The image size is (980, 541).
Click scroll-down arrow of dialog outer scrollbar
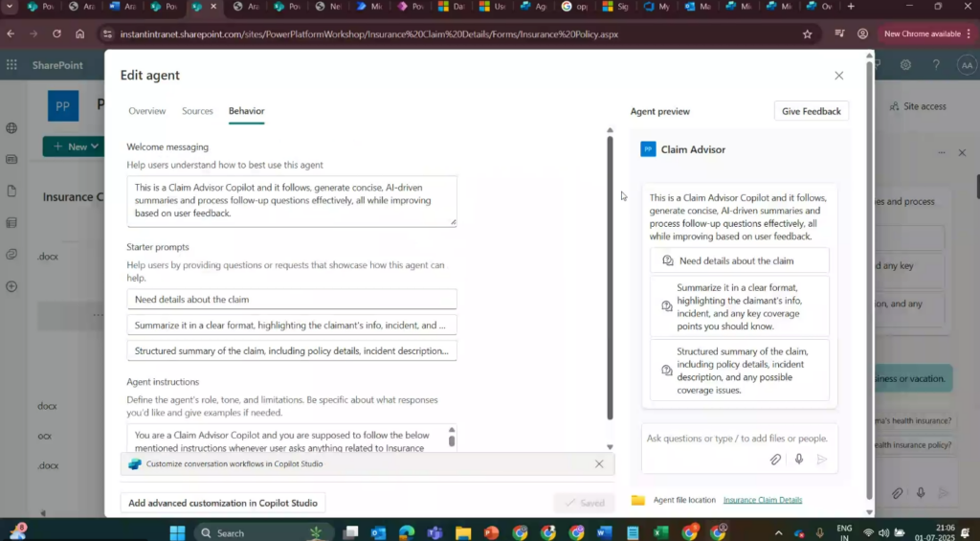869,512
